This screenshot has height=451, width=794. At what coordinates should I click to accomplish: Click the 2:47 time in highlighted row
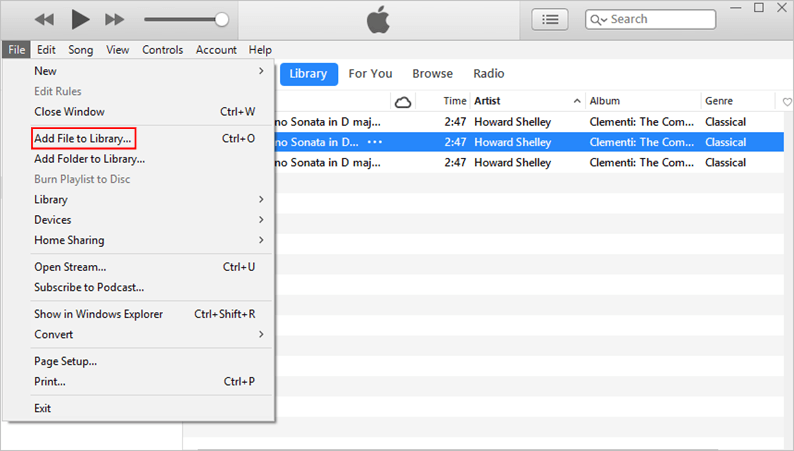pyautogui.click(x=455, y=142)
